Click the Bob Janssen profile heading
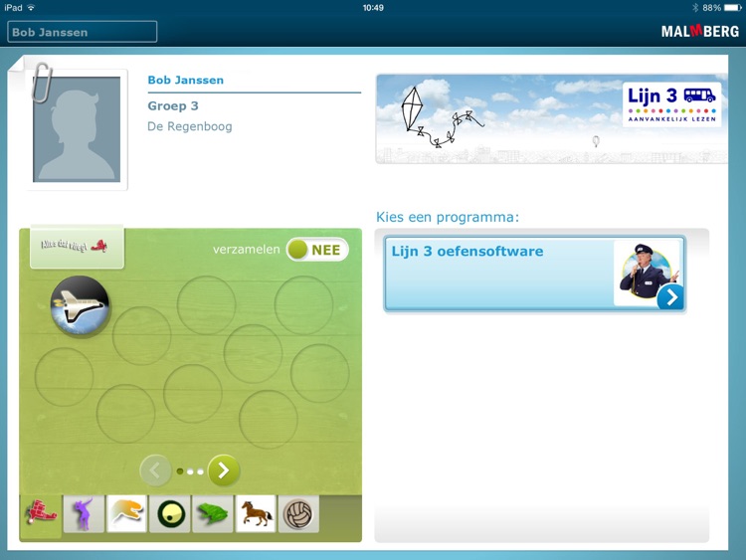 point(186,80)
